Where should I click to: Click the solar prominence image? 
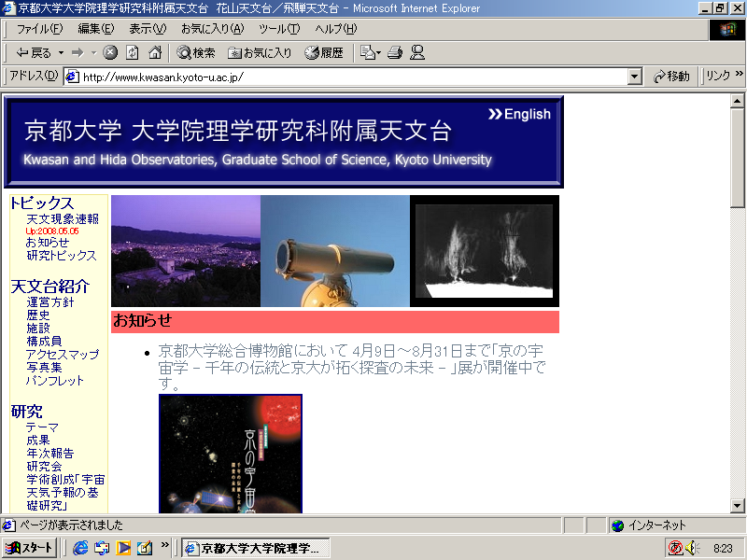pyautogui.click(x=485, y=251)
